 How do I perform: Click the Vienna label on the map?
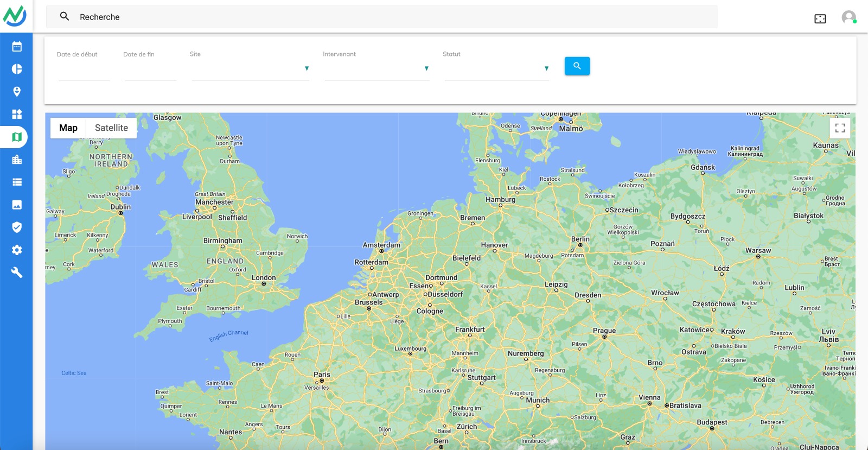tap(649, 397)
